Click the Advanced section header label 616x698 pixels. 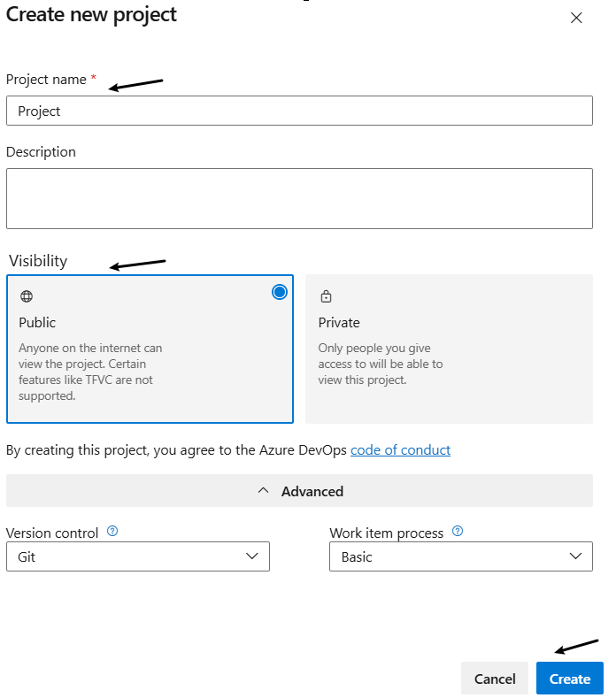(312, 491)
